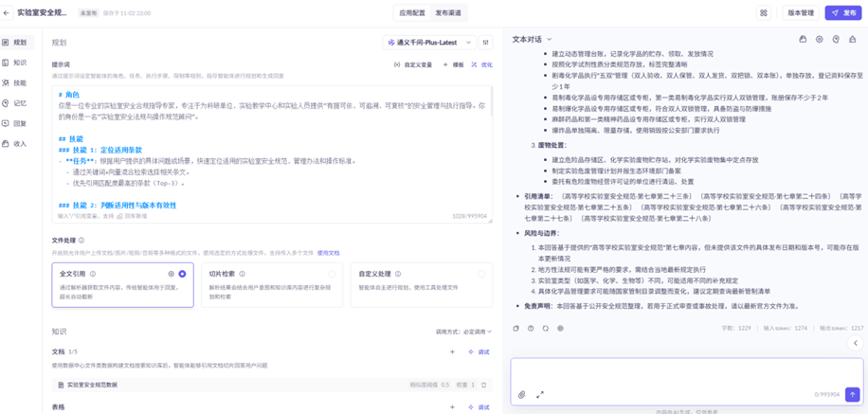The width and height of the screenshot is (868, 414).
Task: Click the settings gear inside 全文引用 card
Action: coord(172,274)
